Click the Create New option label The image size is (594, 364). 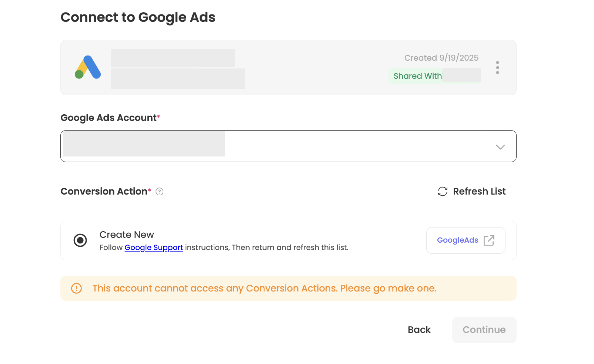click(x=127, y=235)
